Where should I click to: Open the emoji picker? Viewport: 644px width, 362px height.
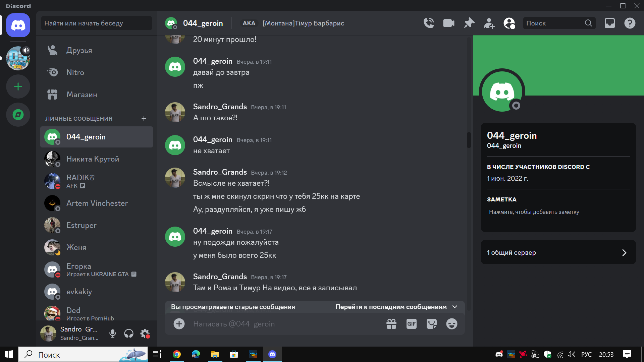pos(452,324)
